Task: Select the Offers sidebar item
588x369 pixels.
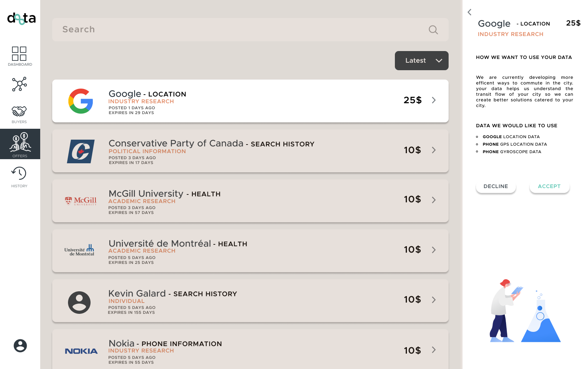Action: pyautogui.click(x=20, y=144)
